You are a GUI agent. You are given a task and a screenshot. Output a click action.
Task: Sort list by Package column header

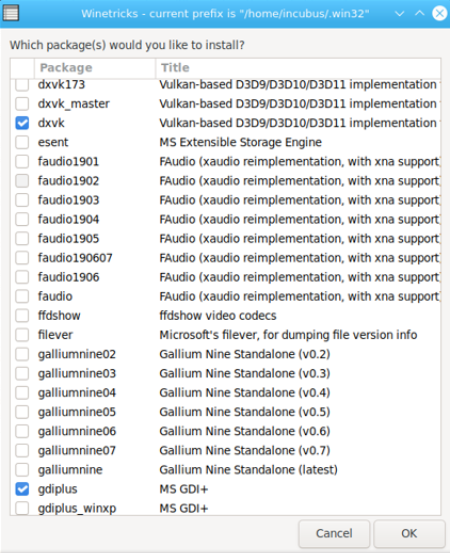coord(95,68)
